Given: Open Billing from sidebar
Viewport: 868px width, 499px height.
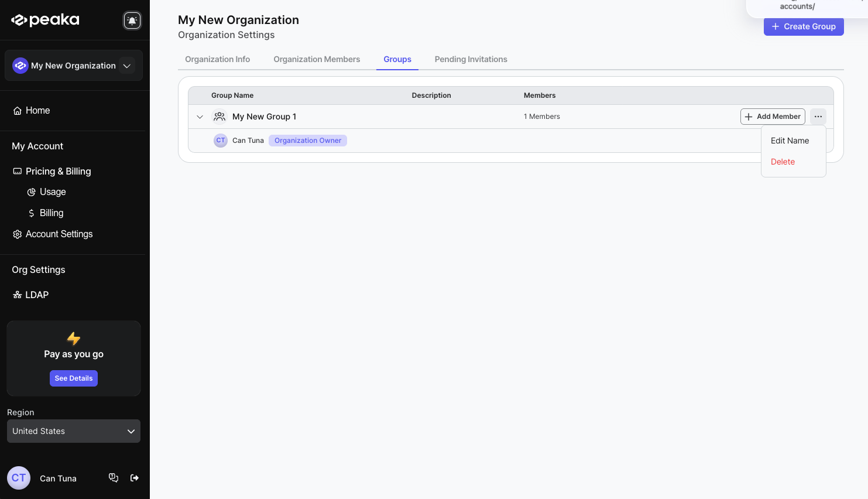Looking at the screenshot, I should pyautogui.click(x=52, y=213).
